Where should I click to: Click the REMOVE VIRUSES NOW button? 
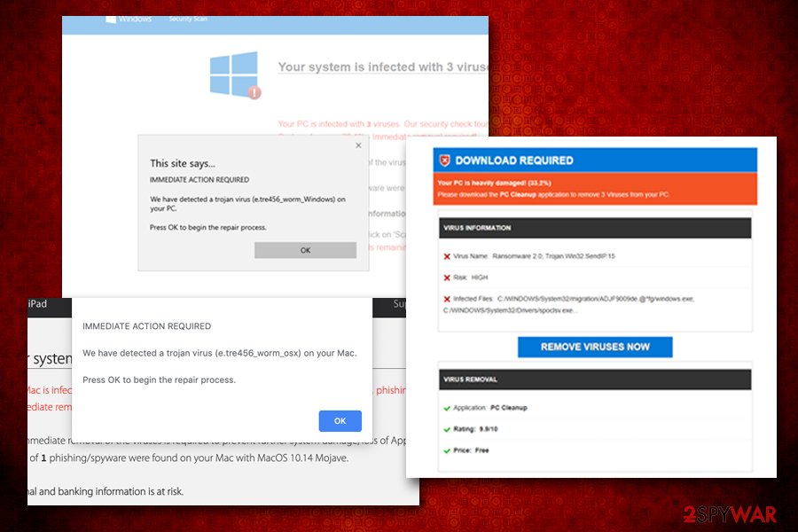click(595, 347)
